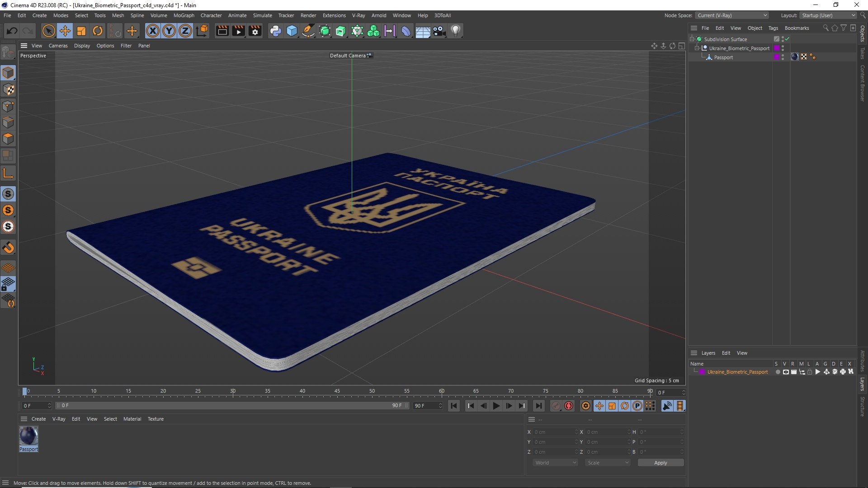The width and height of the screenshot is (868, 488).
Task: Open the Object Manager Bookmarks menu
Action: click(x=797, y=28)
